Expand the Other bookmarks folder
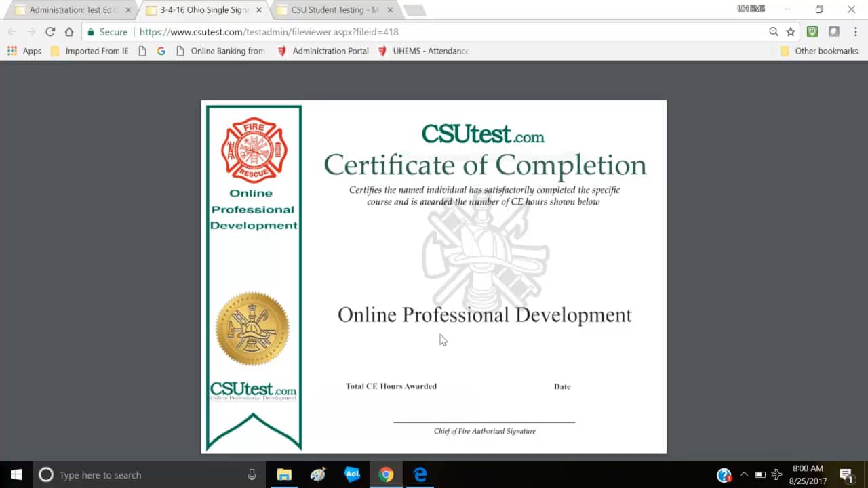The width and height of the screenshot is (868, 488). 819,51
